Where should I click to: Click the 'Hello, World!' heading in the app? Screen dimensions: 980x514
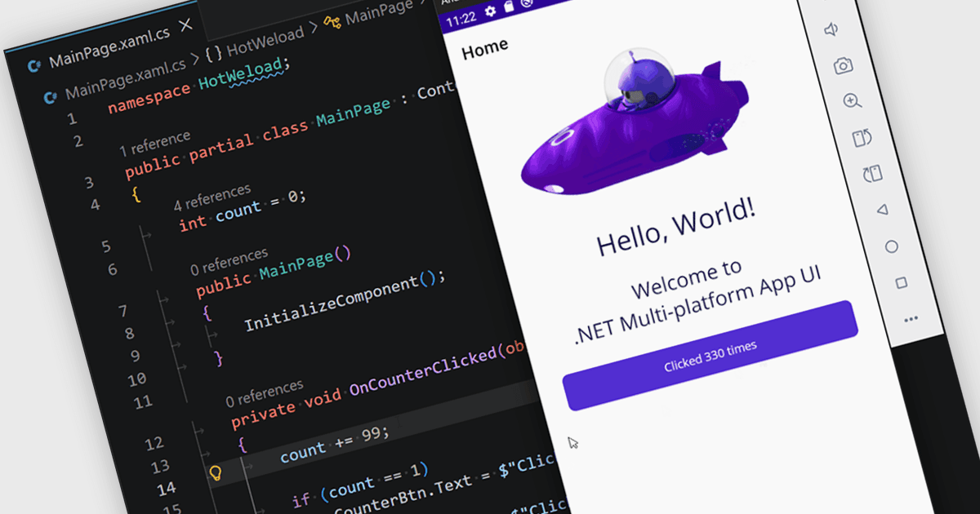click(677, 227)
